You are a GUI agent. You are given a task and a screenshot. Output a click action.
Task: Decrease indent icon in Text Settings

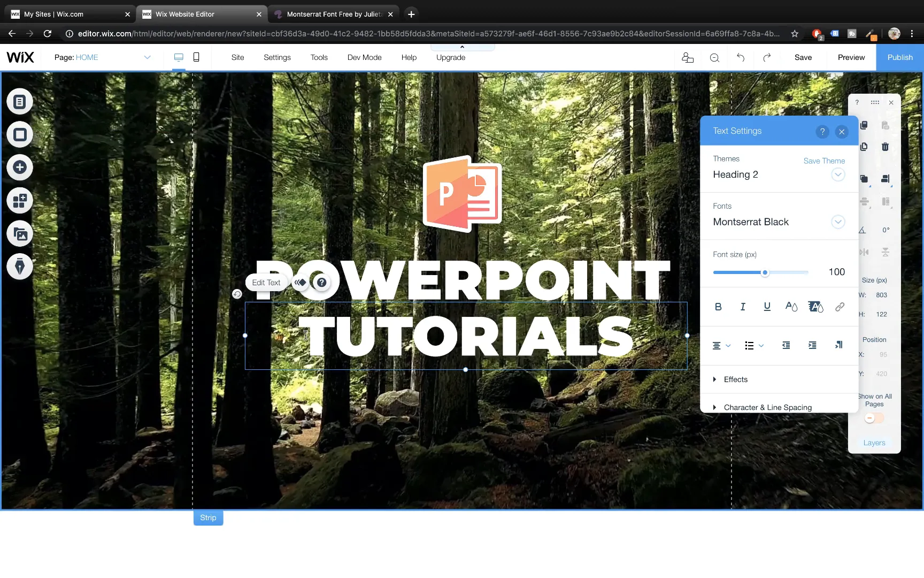point(786,346)
